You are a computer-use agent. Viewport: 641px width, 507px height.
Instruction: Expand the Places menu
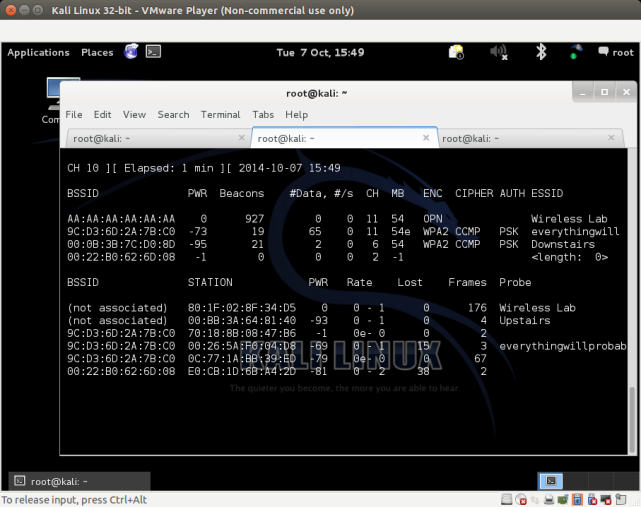(97, 52)
